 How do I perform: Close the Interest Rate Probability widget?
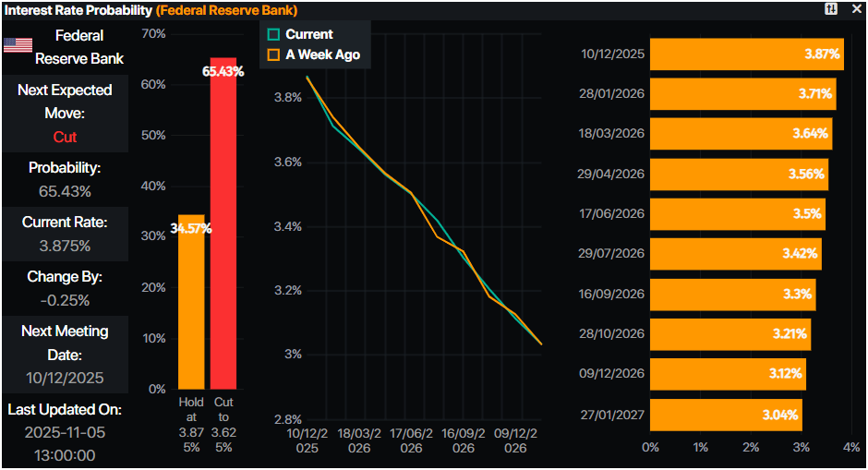click(856, 9)
